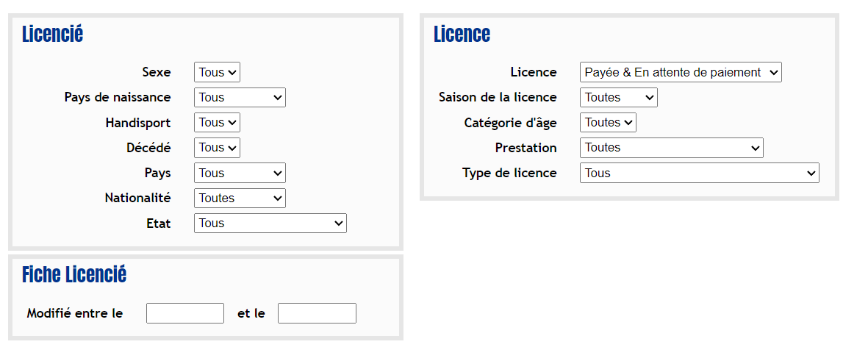Open the Handisport dropdown
868x361 pixels.
point(217,122)
